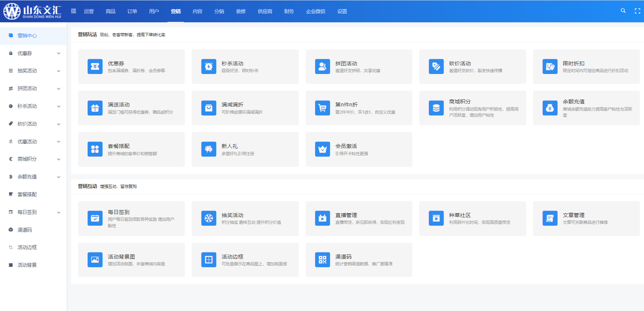Expand the sidebar 砍价活动 submenu arrow

58,124
